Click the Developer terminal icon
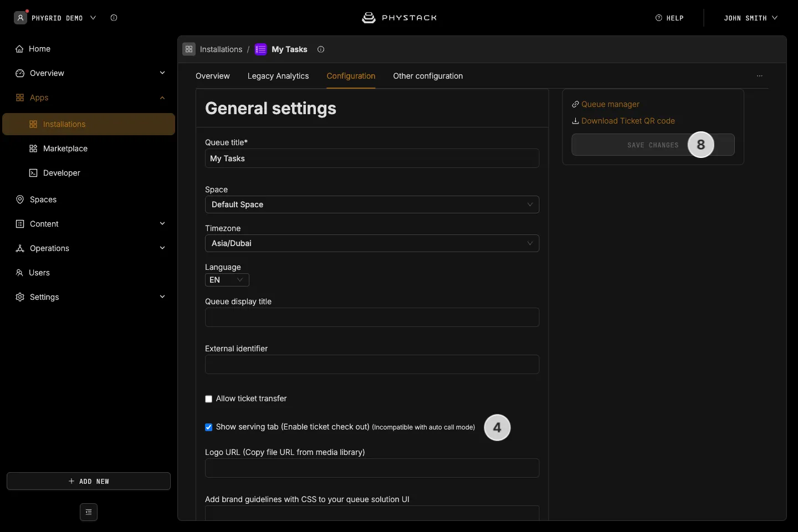This screenshot has height=532, width=798. (x=33, y=173)
